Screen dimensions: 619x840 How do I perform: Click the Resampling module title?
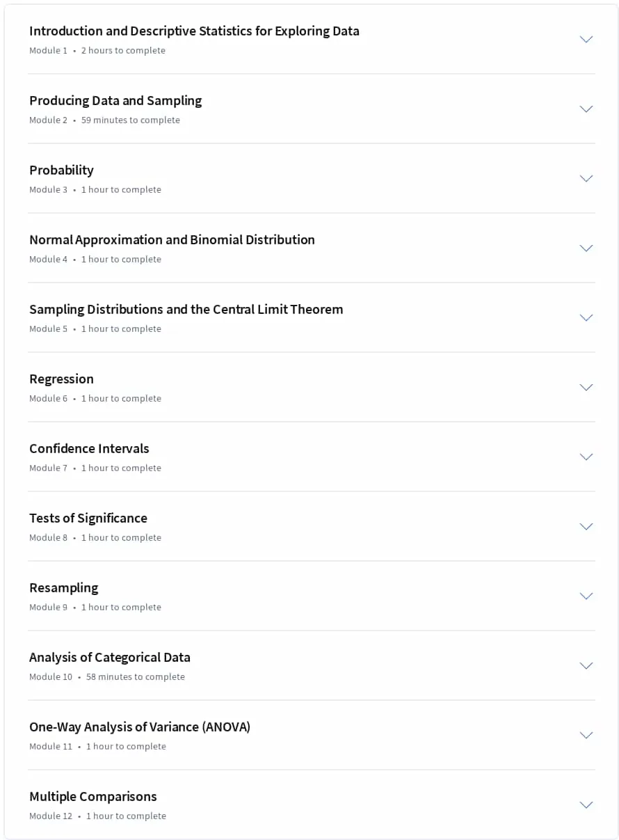(x=63, y=588)
